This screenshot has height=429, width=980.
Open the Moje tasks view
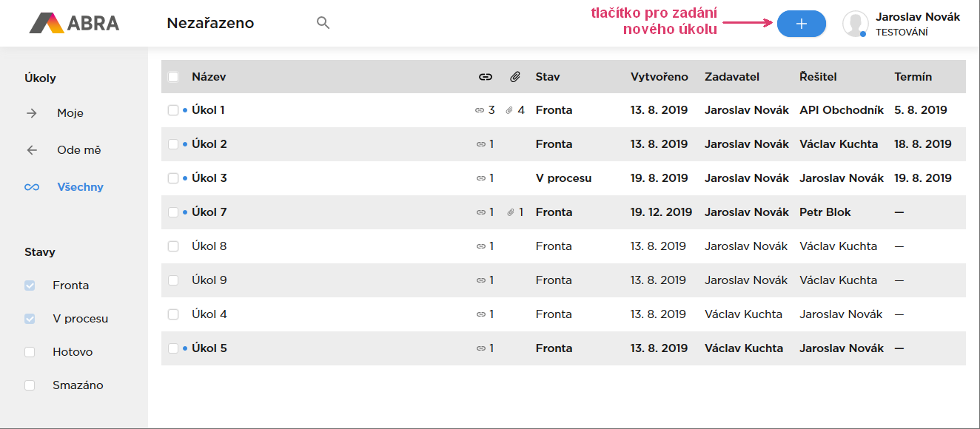click(x=70, y=113)
